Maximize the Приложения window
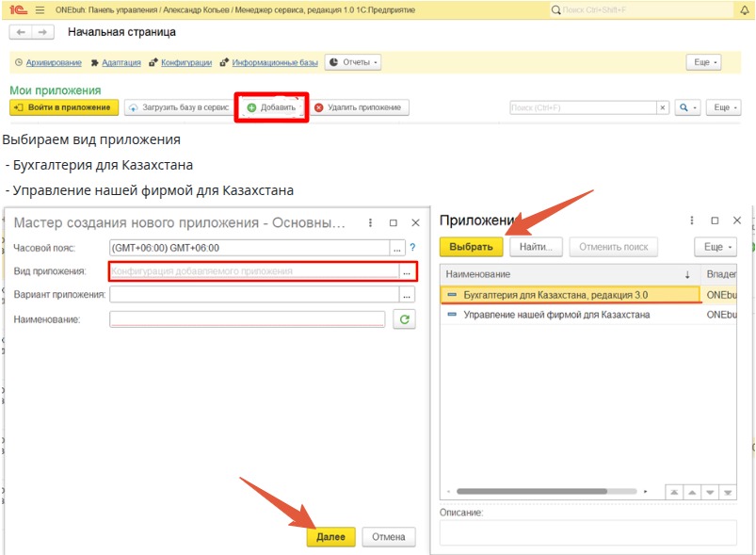The image size is (756, 555). point(715,220)
